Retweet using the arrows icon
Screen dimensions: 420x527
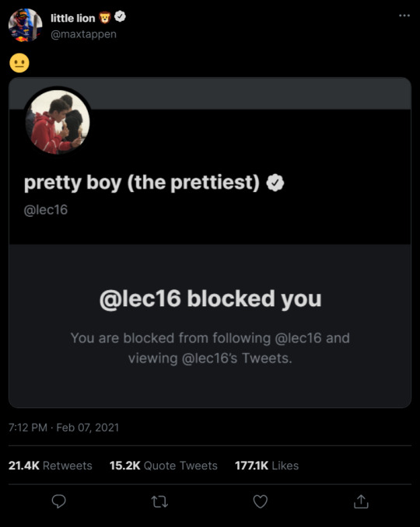(159, 502)
